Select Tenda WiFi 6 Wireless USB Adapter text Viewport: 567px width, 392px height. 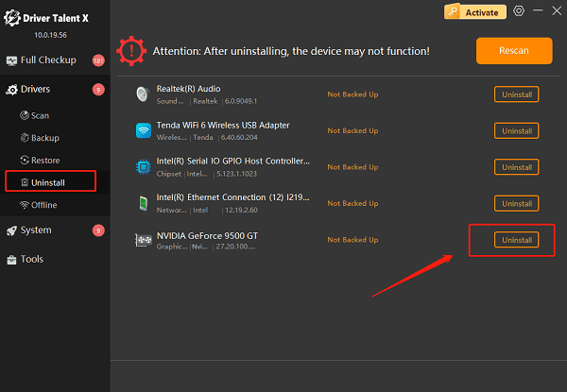[223, 126]
